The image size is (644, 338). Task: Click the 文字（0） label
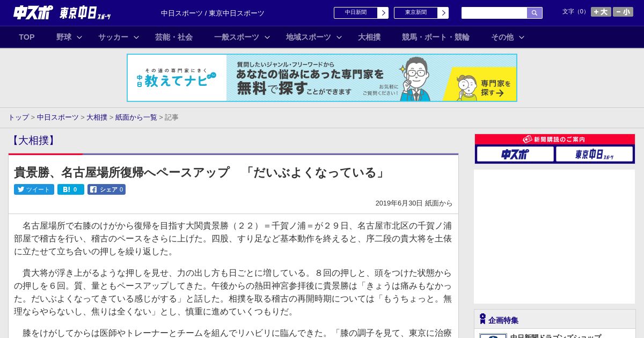[x=575, y=12]
